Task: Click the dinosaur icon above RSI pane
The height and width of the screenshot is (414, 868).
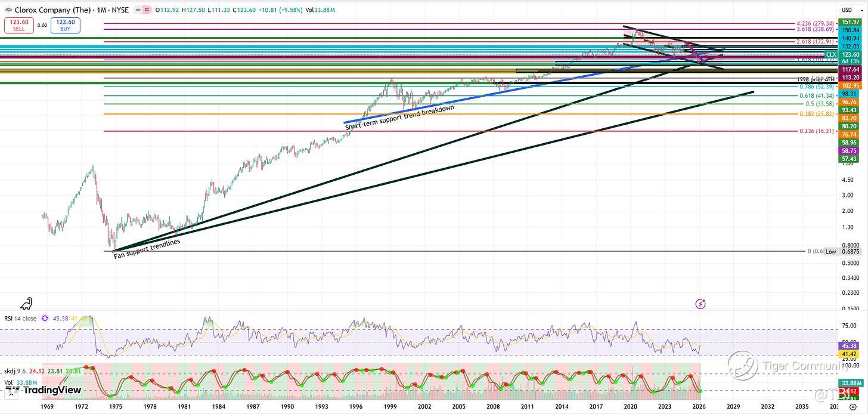Action: pos(26,304)
